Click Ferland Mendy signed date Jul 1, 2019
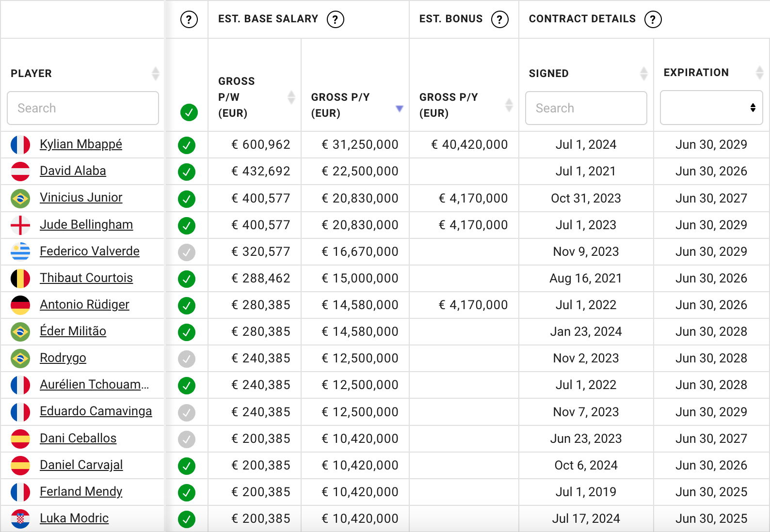 click(x=586, y=492)
